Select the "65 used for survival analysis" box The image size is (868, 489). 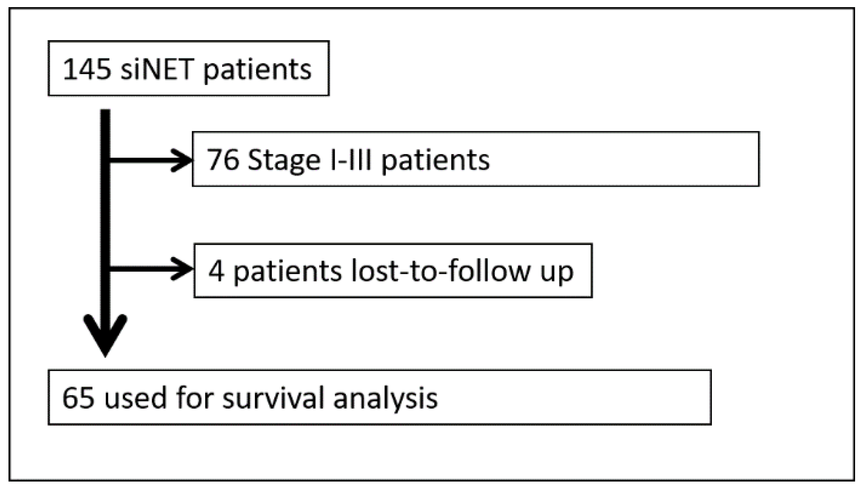(x=380, y=397)
